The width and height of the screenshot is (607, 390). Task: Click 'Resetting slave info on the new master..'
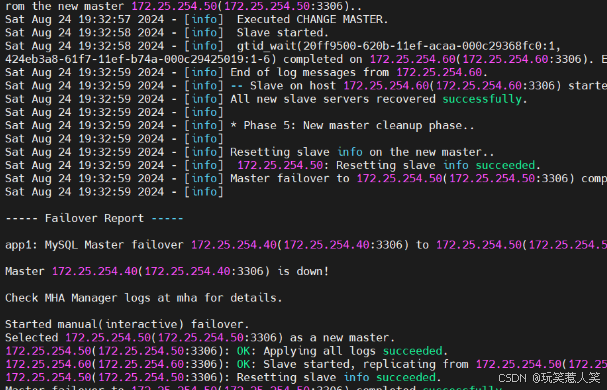(x=362, y=152)
